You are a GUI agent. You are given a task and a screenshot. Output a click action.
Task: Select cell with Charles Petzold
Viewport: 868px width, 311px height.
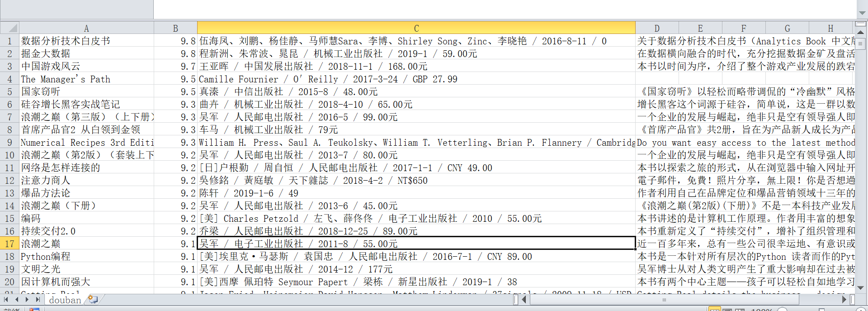coord(416,218)
